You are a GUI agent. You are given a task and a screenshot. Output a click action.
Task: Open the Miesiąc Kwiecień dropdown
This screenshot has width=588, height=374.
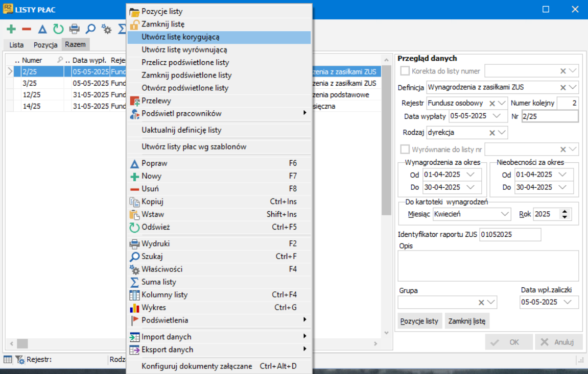pyautogui.click(x=505, y=214)
